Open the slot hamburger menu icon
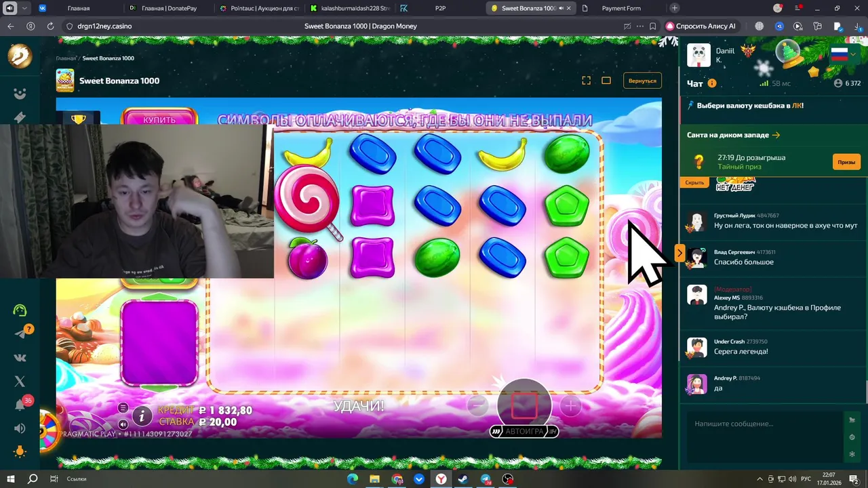This screenshot has width=868, height=488. pyautogui.click(x=123, y=407)
